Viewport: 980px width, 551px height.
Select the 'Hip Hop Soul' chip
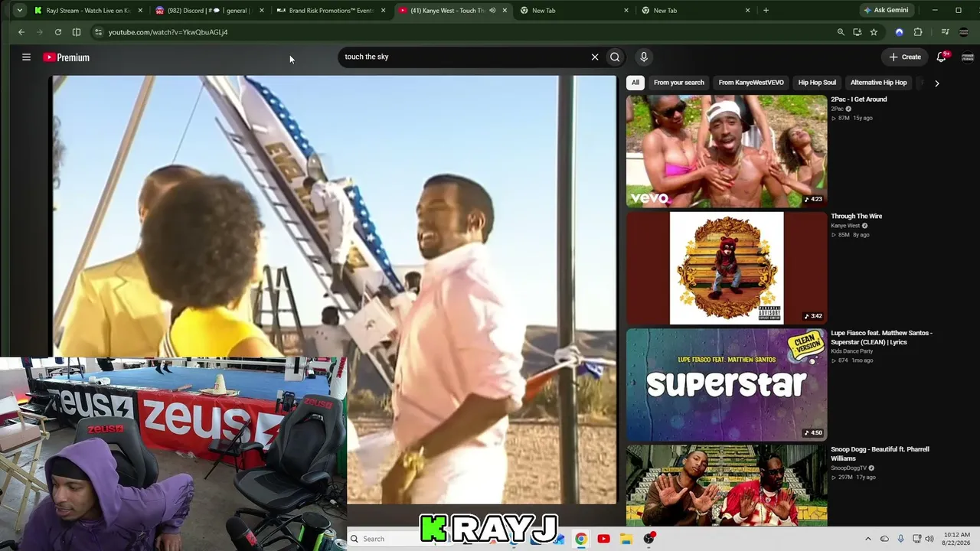coord(817,83)
